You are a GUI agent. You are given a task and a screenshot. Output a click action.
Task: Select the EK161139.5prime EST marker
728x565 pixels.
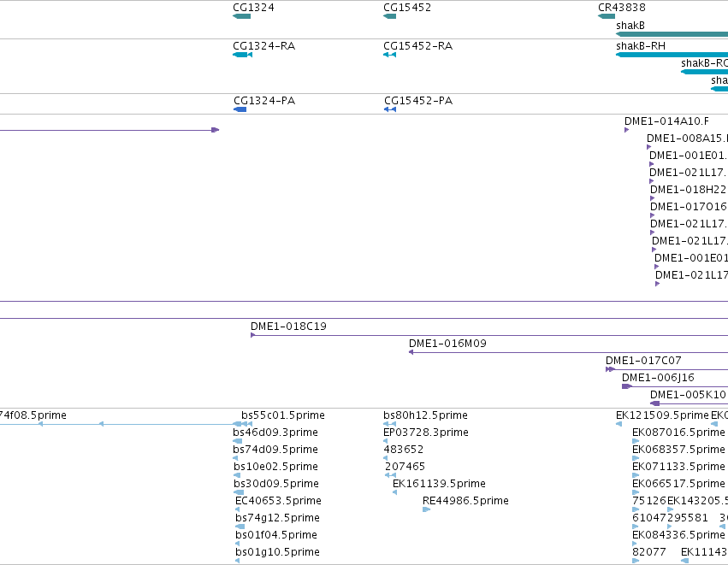(394, 492)
